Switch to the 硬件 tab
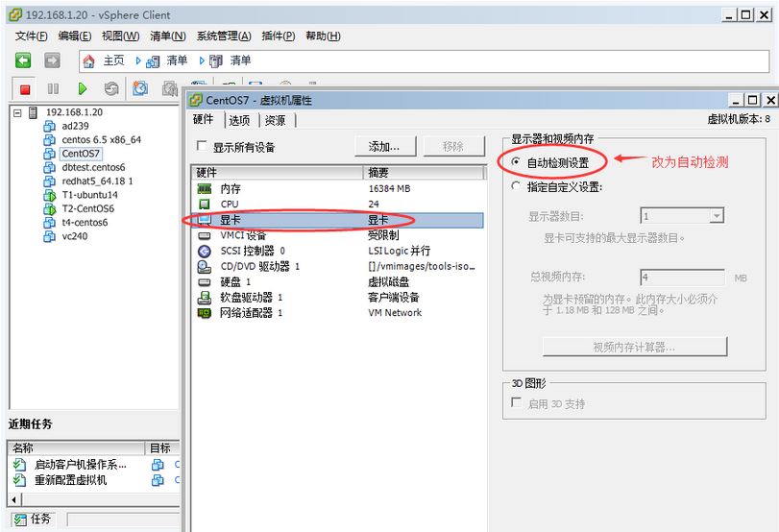Viewport: 779px width, 532px height. click(204, 119)
